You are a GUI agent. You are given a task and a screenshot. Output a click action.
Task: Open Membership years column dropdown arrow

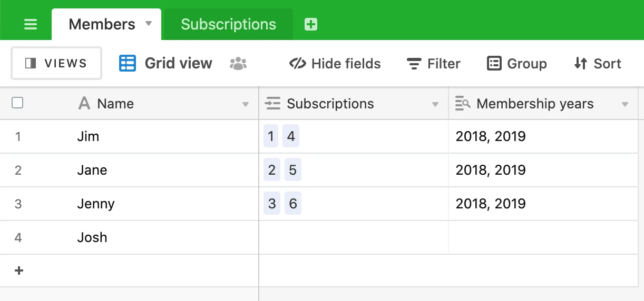point(625,104)
